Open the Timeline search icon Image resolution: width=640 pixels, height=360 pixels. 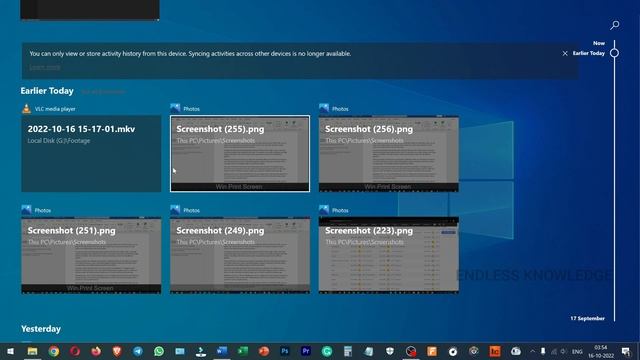click(615, 25)
